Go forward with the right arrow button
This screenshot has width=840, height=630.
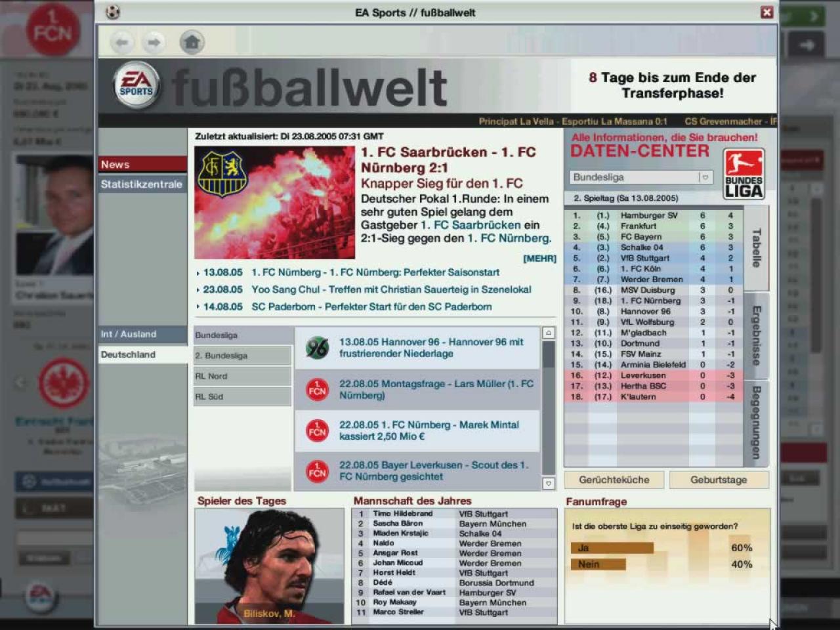point(154,43)
